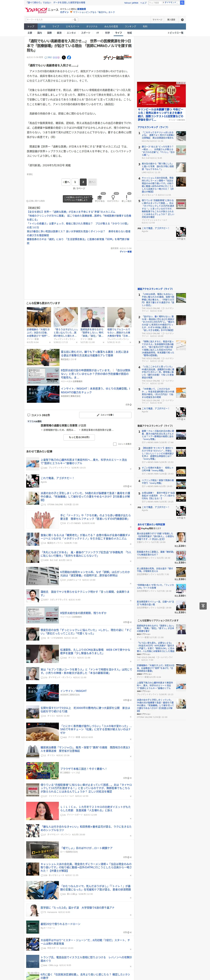Screen dimensions: 210x980
Task: Open the 有料 tab
Action: click(145, 27)
